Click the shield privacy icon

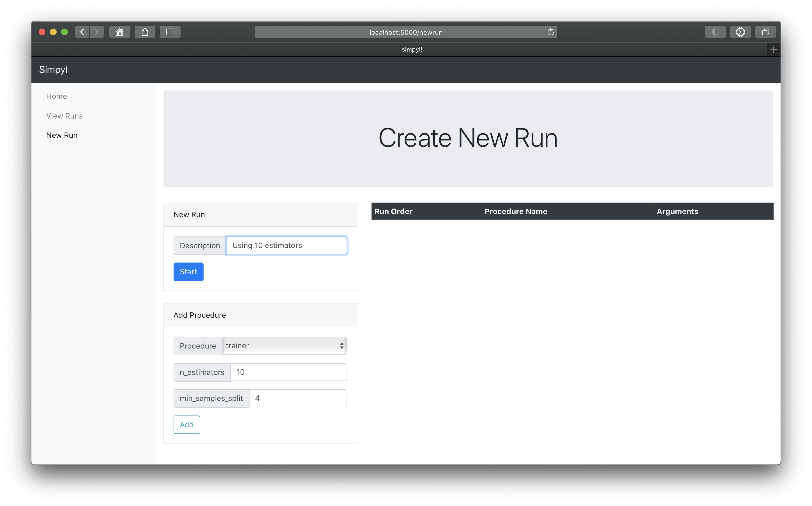(x=715, y=32)
